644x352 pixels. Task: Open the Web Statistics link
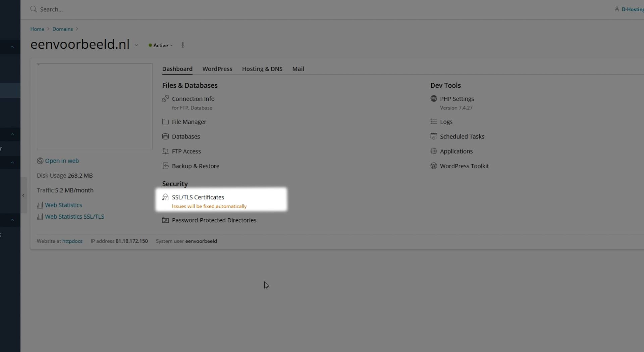coord(63,205)
